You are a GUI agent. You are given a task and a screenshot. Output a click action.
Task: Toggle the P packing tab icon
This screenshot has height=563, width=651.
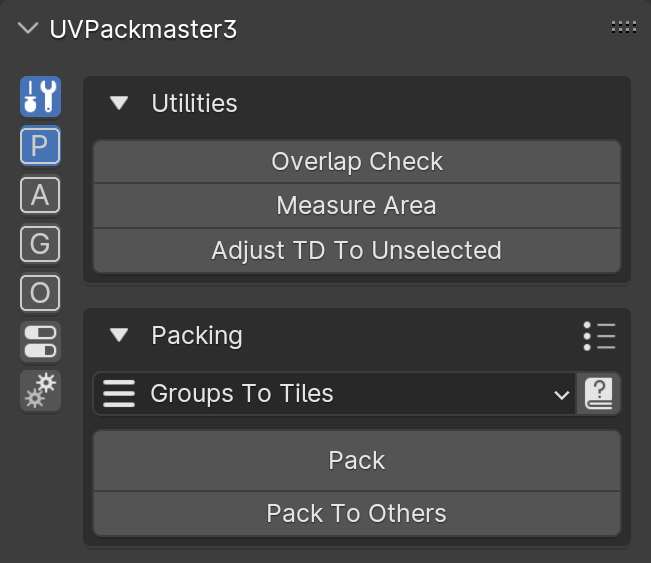tap(40, 146)
